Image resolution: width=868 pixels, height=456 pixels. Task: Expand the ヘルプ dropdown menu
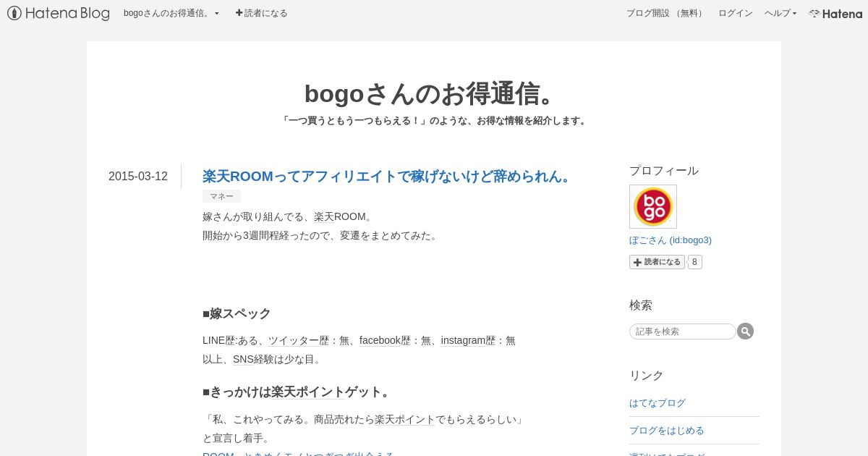click(780, 13)
